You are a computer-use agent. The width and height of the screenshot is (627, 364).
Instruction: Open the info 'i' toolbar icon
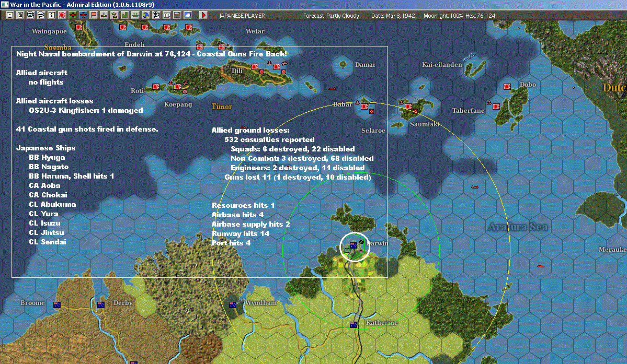(x=52, y=15)
